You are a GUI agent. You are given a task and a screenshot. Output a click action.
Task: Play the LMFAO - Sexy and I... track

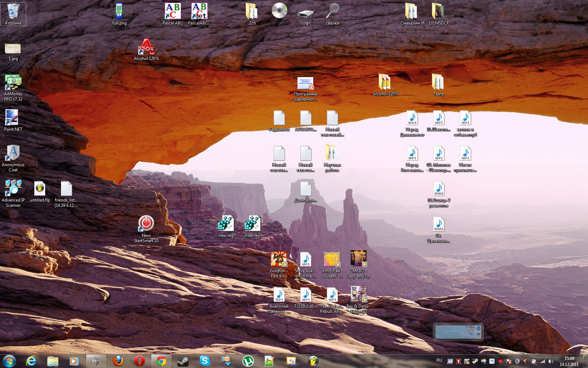pos(359,264)
